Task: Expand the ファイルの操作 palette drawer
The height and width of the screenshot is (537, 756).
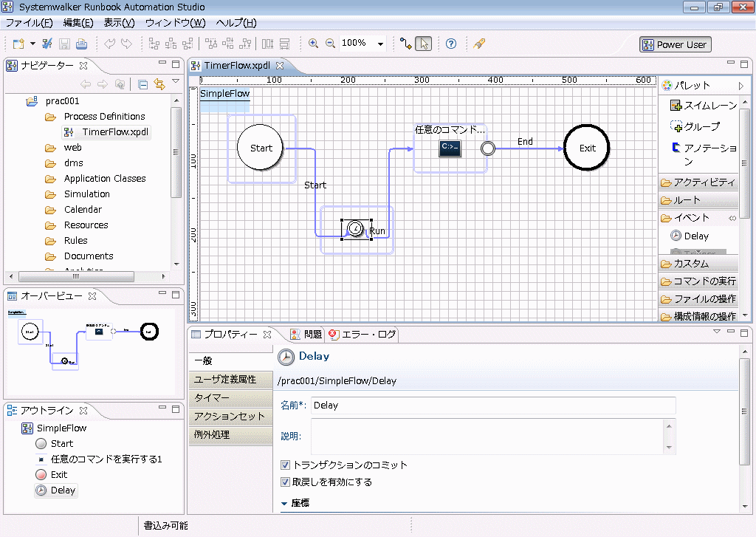Action: [698, 299]
